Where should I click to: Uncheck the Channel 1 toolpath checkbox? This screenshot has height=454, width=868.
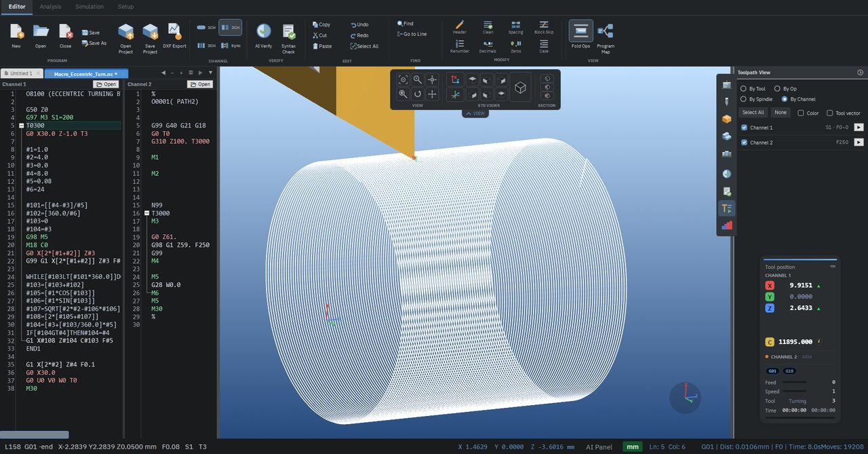click(x=744, y=128)
